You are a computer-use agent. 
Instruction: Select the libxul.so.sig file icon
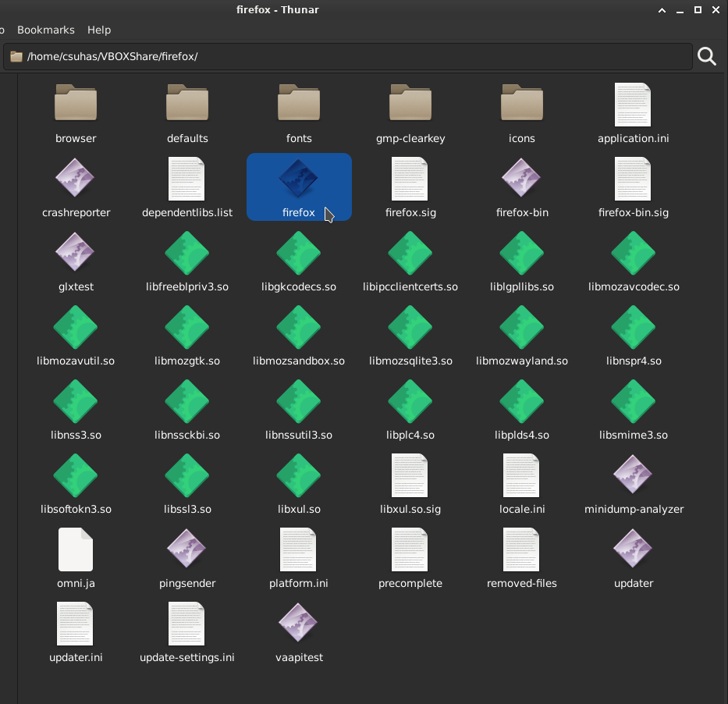(x=410, y=475)
